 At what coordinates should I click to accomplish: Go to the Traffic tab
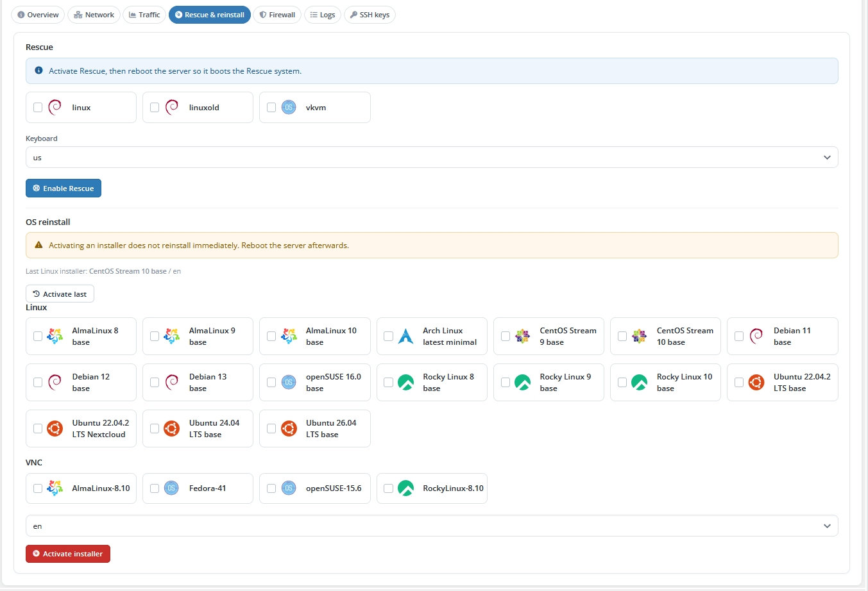[144, 15]
